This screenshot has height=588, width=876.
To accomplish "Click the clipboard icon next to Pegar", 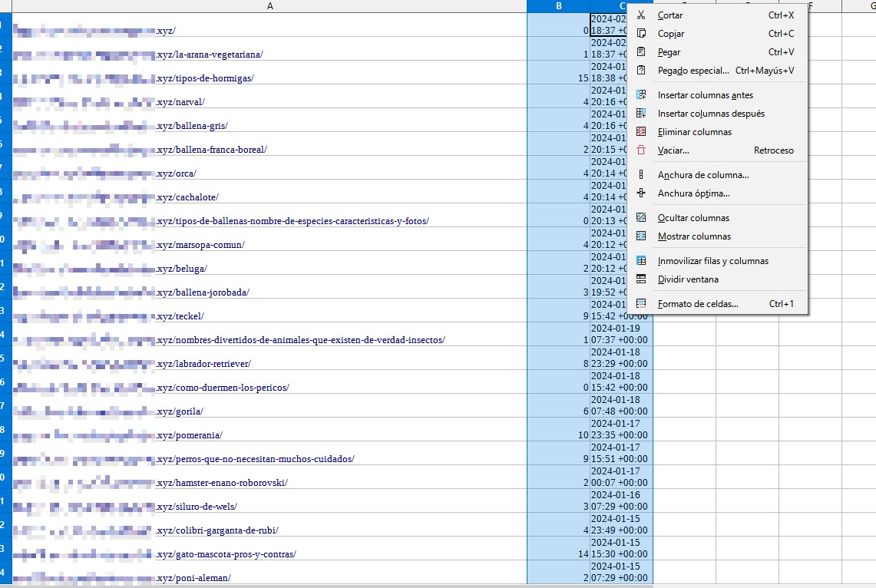I will (x=641, y=52).
